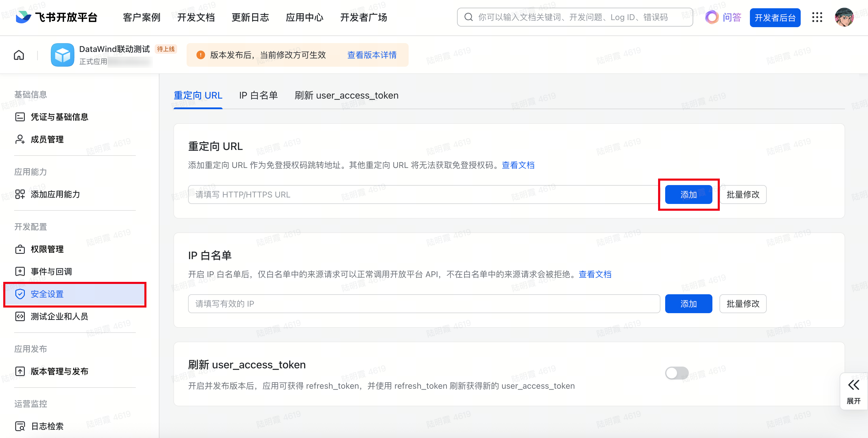Image resolution: width=868 pixels, height=438 pixels.
Task: Open 事件与回调 in the sidebar
Action: (x=51, y=272)
